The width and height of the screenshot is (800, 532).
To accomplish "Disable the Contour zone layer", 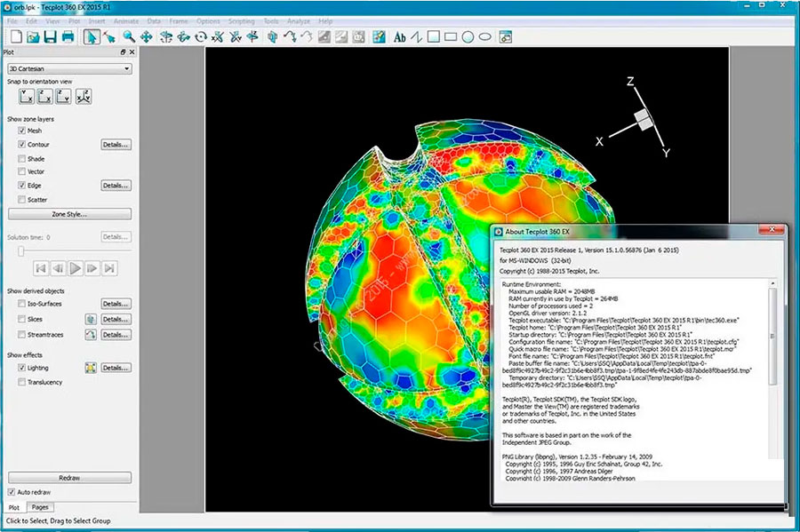I will [22, 144].
